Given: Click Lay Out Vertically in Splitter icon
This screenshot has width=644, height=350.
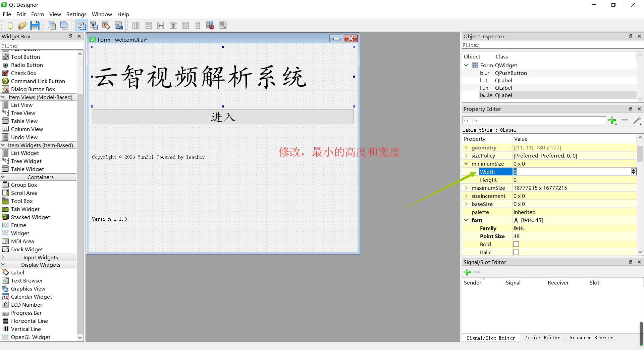Looking at the screenshot, I should coord(173,26).
